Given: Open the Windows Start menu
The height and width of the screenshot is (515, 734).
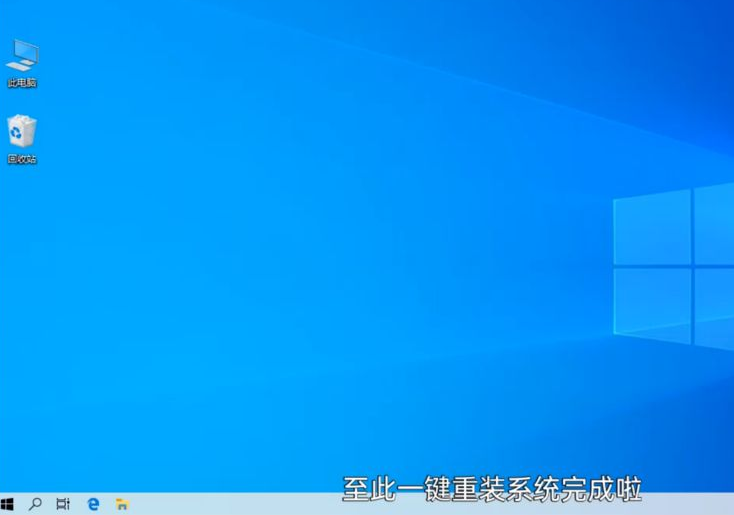Looking at the screenshot, I should tap(8, 505).
